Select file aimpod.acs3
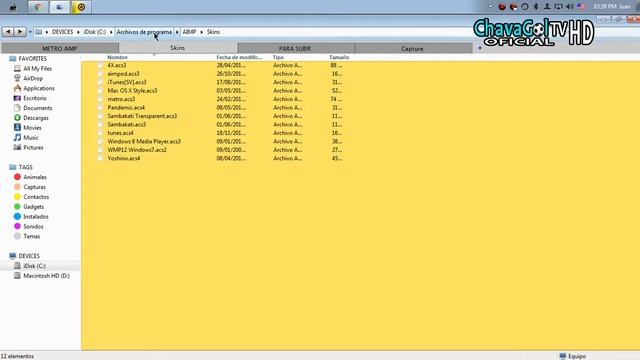 (x=123, y=74)
